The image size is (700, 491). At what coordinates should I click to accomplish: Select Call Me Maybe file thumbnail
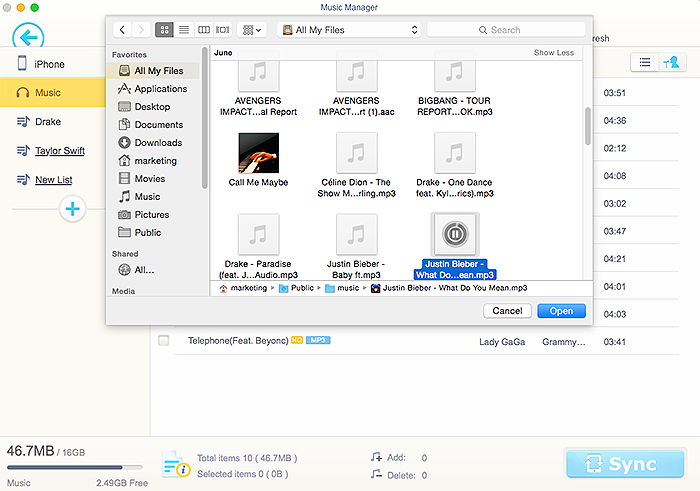pyautogui.click(x=258, y=153)
